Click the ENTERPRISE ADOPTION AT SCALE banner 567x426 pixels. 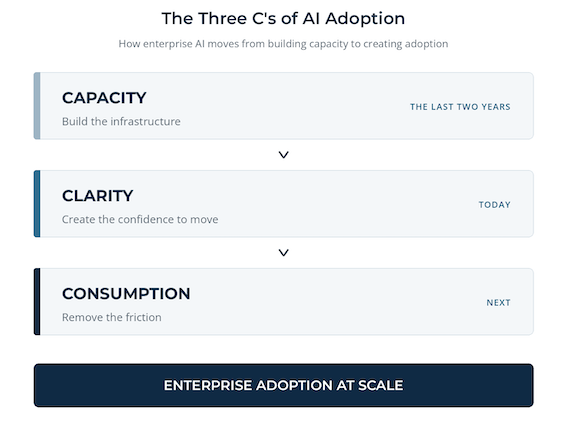(x=284, y=385)
